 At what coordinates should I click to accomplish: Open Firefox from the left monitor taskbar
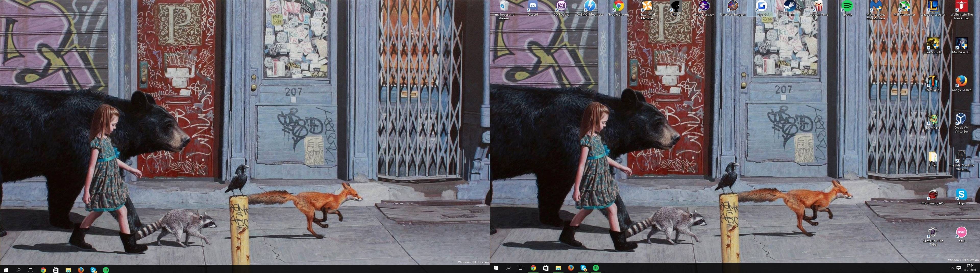coord(81,270)
